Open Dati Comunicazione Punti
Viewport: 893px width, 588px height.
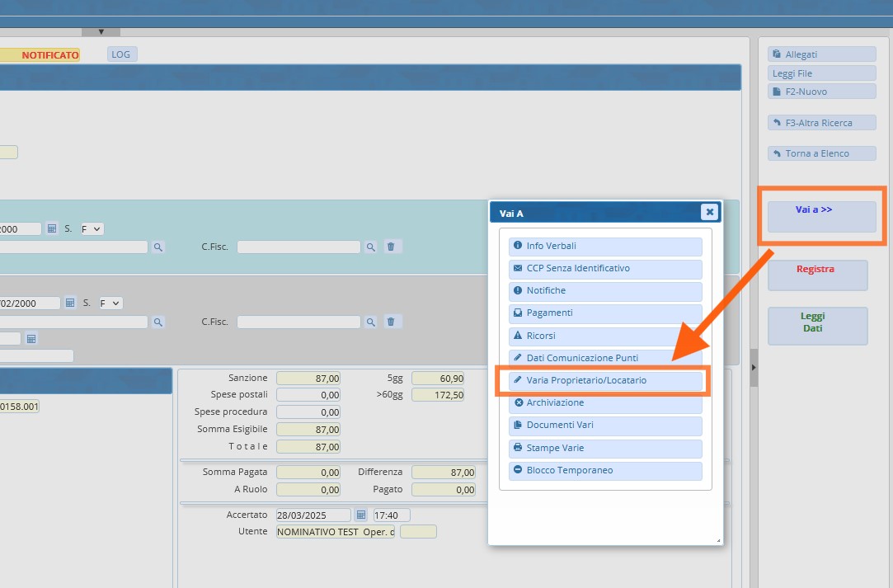605,358
